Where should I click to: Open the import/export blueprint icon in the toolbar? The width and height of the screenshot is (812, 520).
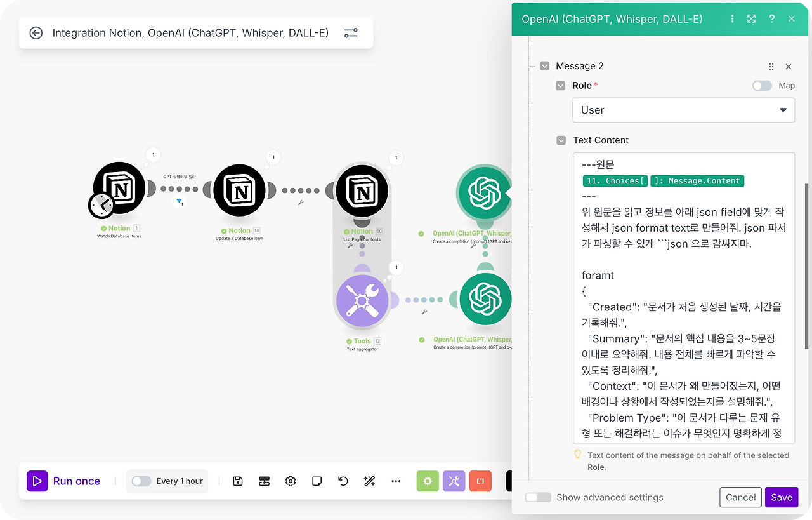[x=265, y=481]
